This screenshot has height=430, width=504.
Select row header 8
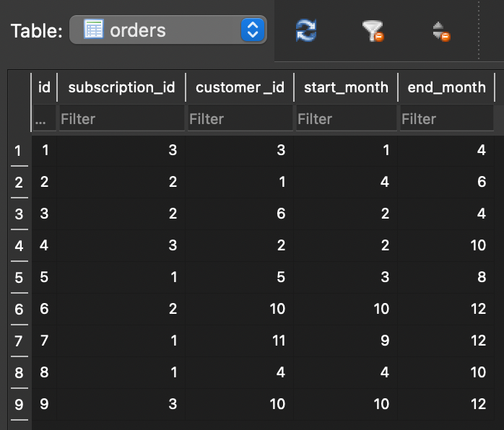[19, 373]
